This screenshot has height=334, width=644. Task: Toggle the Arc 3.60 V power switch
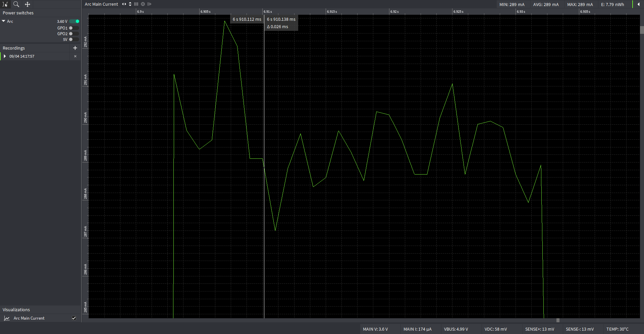74,21
